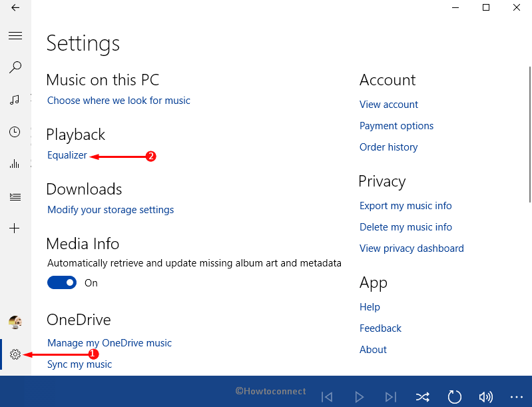Open View account link
The width and height of the screenshot is (532, 407).
(x=389, y=105)
